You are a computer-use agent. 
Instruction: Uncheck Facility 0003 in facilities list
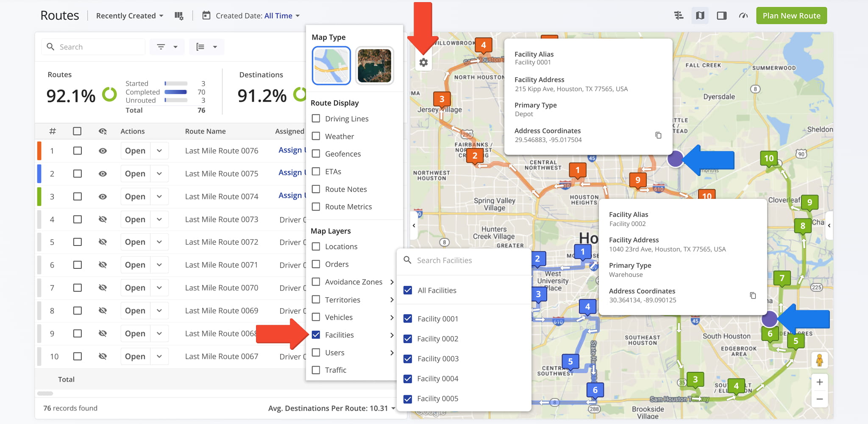(408, 359)
